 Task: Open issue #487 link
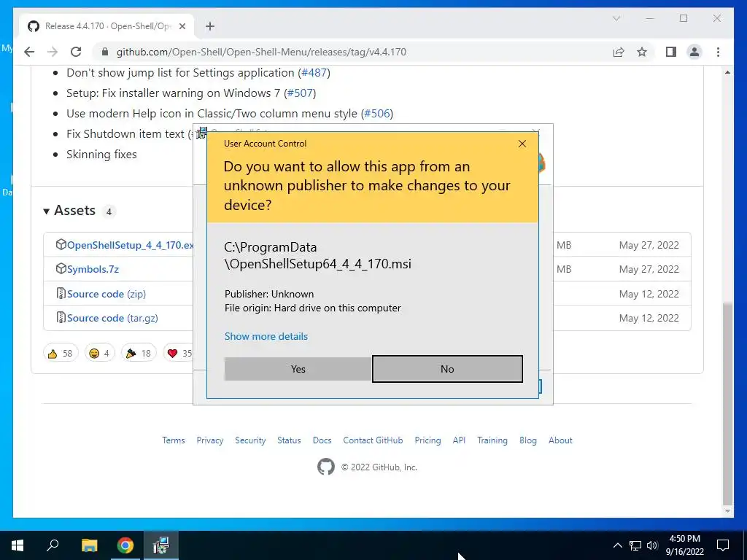coord(314,73)
